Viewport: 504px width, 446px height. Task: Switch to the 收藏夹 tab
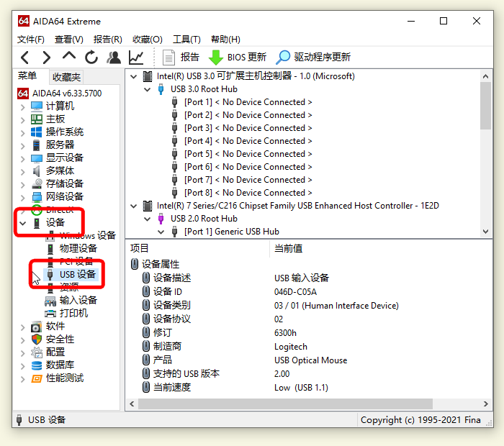click(66, 77)
